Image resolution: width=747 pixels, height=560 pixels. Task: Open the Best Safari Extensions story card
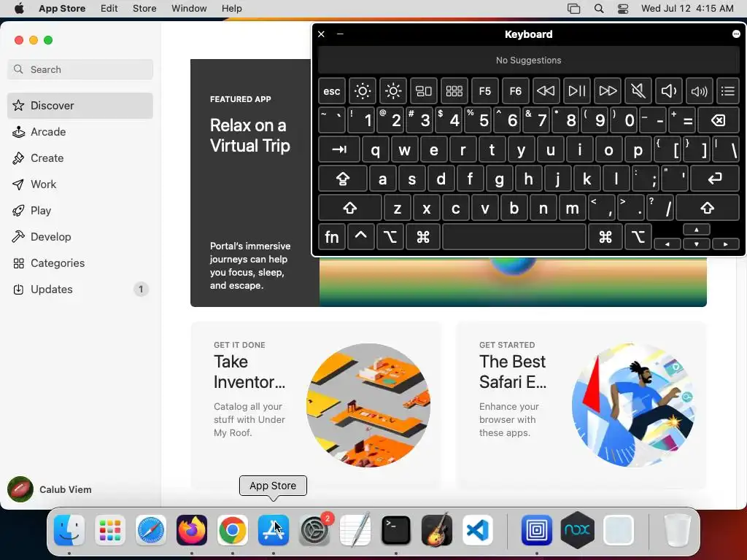[581, 404]
